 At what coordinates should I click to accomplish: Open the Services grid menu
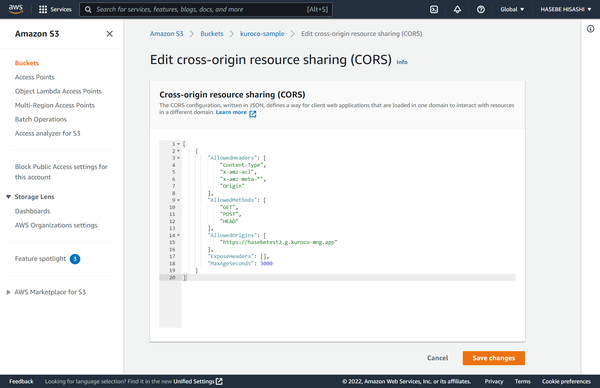55,9
